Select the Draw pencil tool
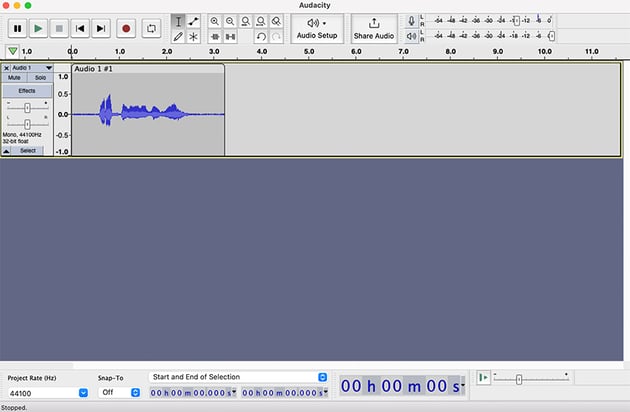The width and height of the screenshot is (630, 412). pyautogui.click(x=178, y=37)
